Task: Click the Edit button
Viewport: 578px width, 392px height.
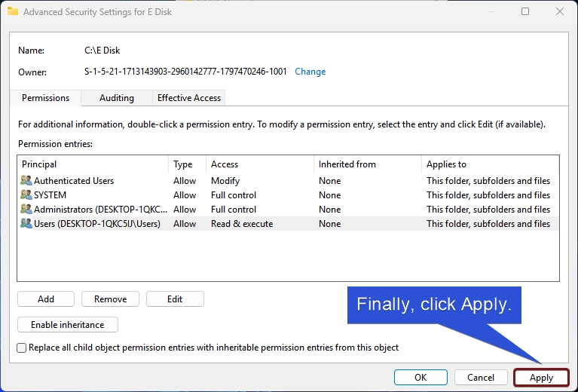Action: tap(175, 299)
